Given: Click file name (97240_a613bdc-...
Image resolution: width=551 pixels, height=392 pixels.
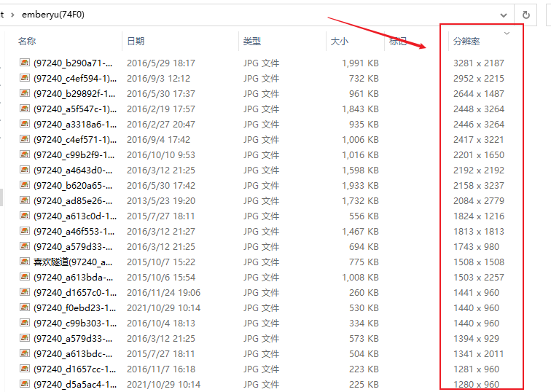Looking at the screenshot, I should click(73, 354).
